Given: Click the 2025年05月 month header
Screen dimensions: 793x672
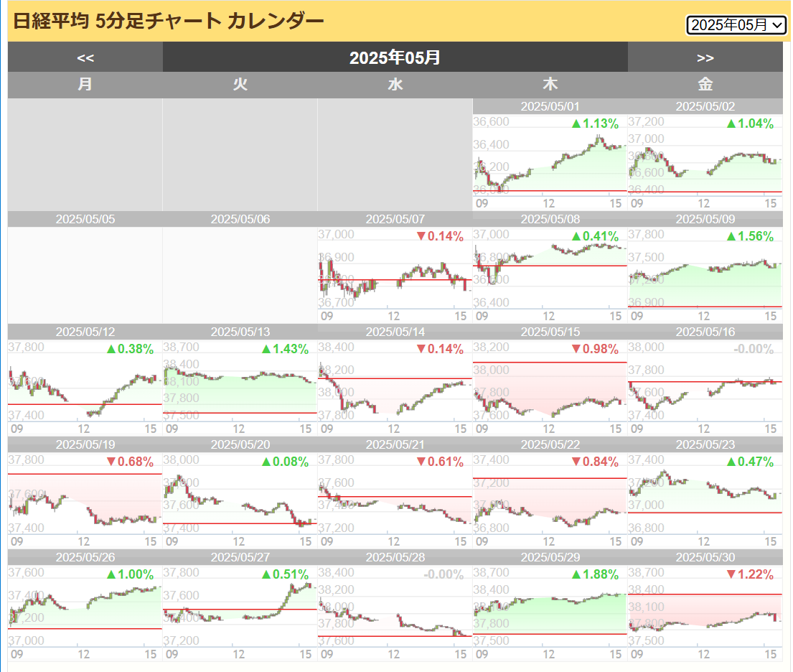Looking at the screenshot, I should coord(395,57).
